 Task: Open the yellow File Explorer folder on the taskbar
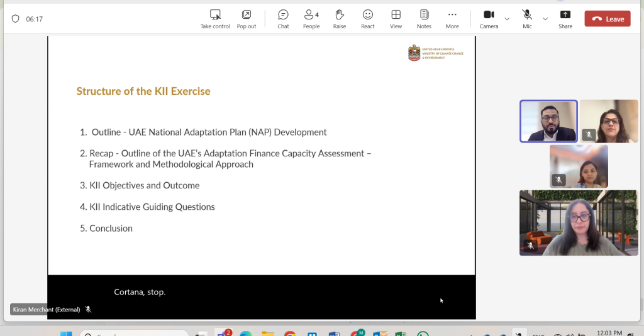tap(268, 333)
